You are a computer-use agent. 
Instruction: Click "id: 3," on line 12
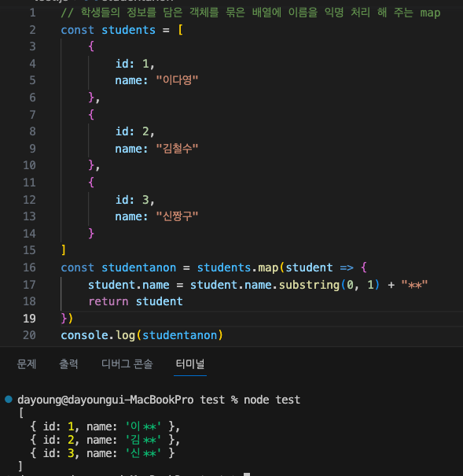pos(135,200)
